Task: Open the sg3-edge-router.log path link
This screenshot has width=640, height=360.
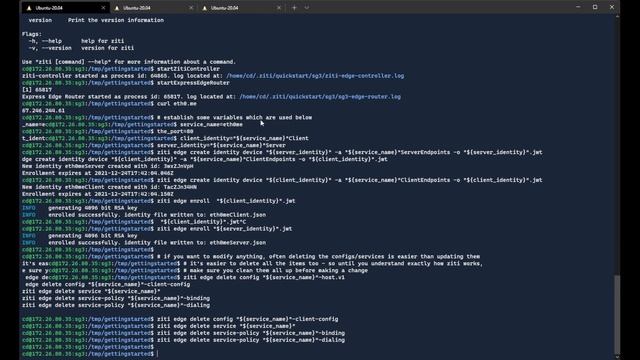Action: coord(320,97)
